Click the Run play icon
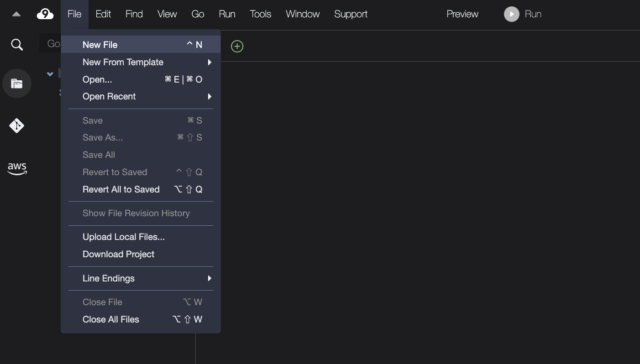The width and height of the screenshot is (640, 364). [511, 14]
